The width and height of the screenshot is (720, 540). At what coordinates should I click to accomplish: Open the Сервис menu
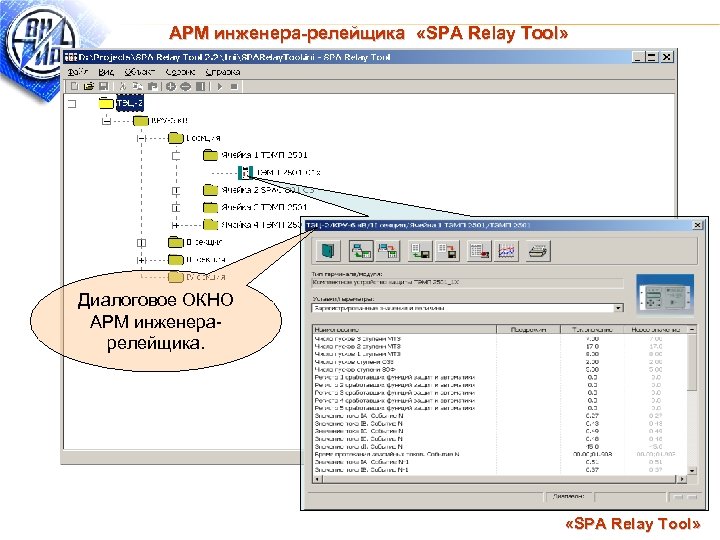pyautogui.click(x=180, y=72)
